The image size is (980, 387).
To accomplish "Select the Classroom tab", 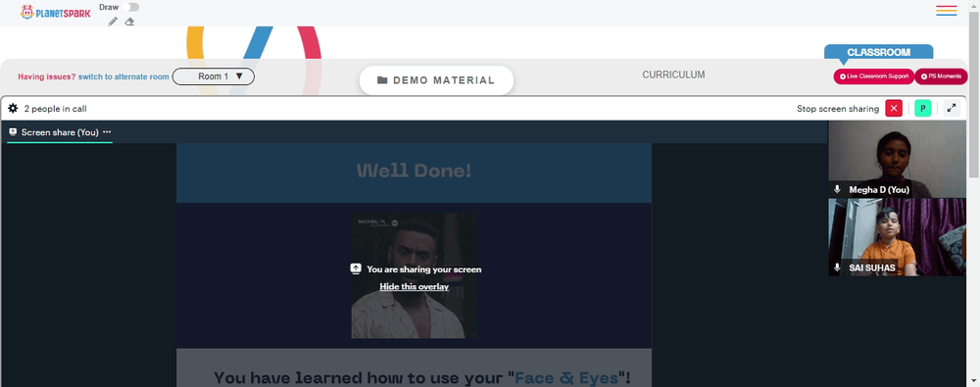I will pyautogui.click(x=878, y=53).
